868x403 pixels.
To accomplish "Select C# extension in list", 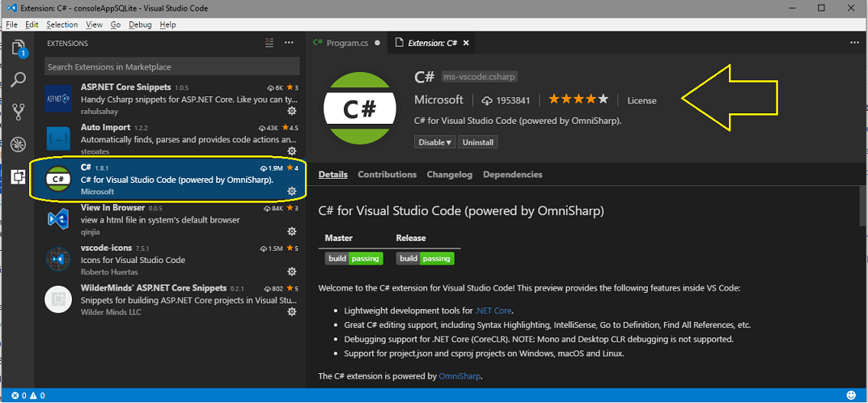I will 171,179.
